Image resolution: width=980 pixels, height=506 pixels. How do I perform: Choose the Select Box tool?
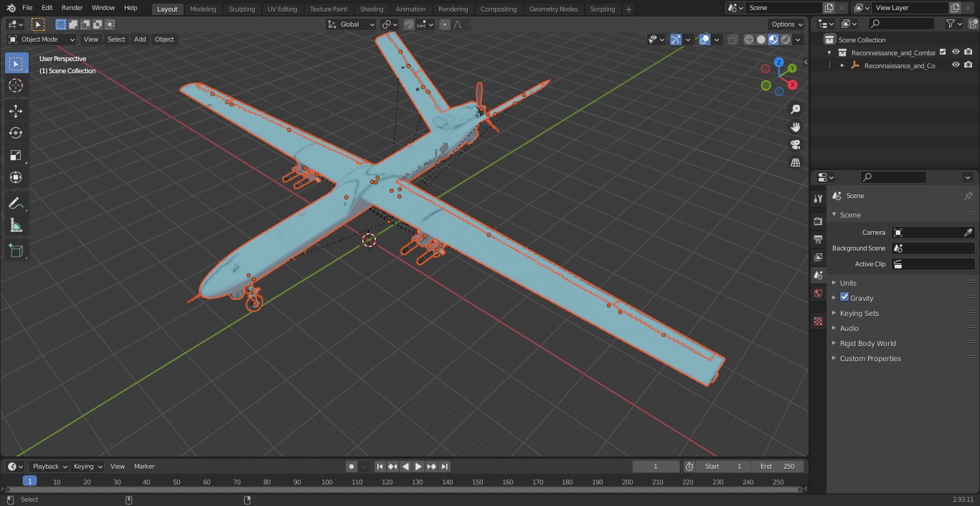pos(16,63)
